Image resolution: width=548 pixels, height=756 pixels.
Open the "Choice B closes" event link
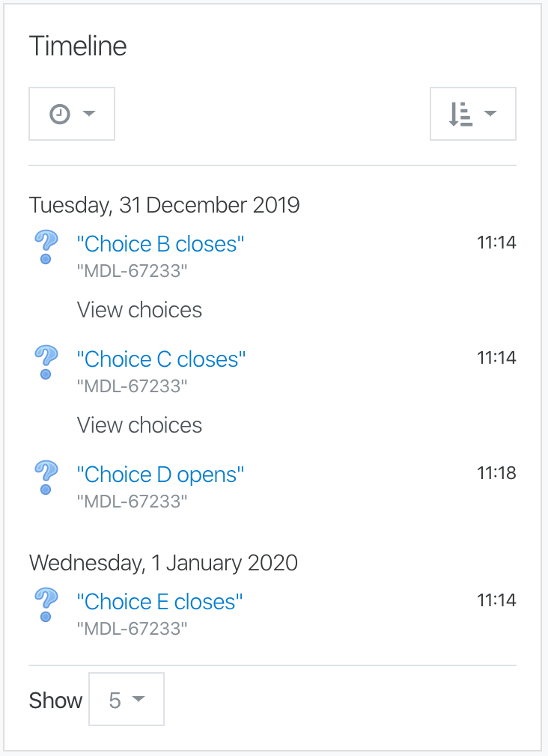pyautogui.click(x=161, y=244)
